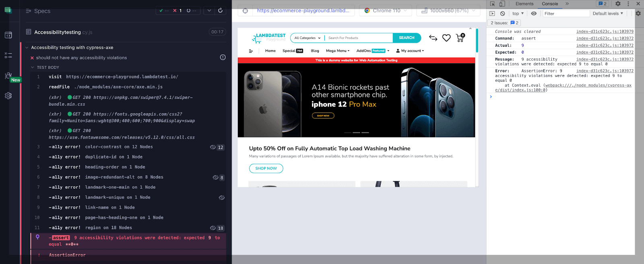Click the DevTools inspect element icon
Screen dimensions: 644x264
coord(492,4)
